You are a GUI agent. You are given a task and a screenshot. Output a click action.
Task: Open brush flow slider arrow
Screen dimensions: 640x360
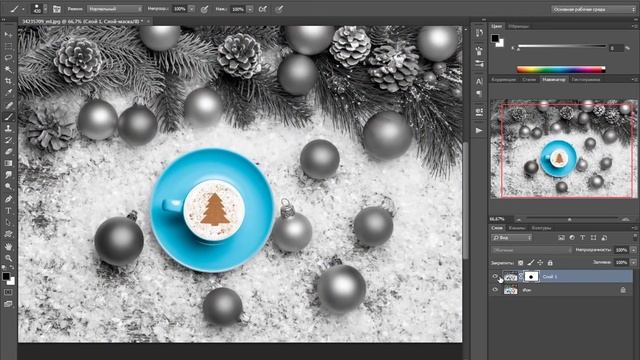click(x=250, y=9)
